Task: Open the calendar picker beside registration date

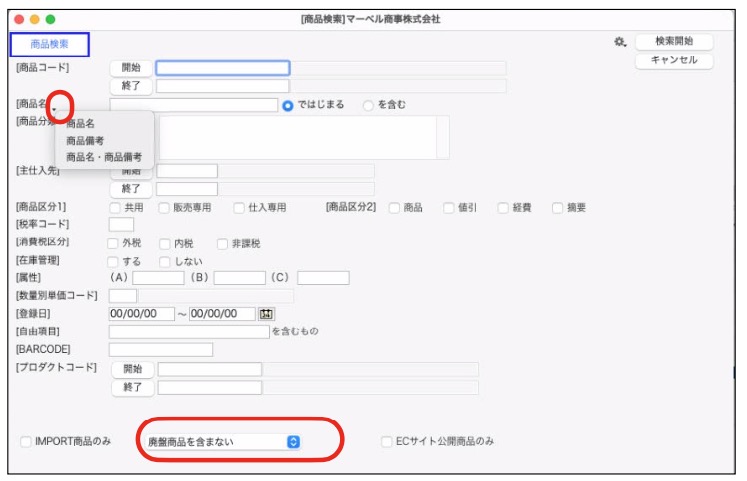Action: tap(266, 314)
